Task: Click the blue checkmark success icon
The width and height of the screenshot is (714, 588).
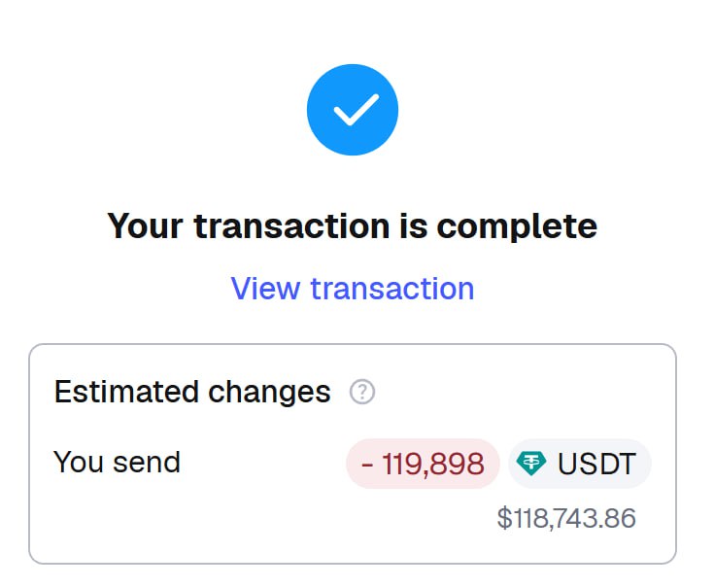Action: (353, 111)
